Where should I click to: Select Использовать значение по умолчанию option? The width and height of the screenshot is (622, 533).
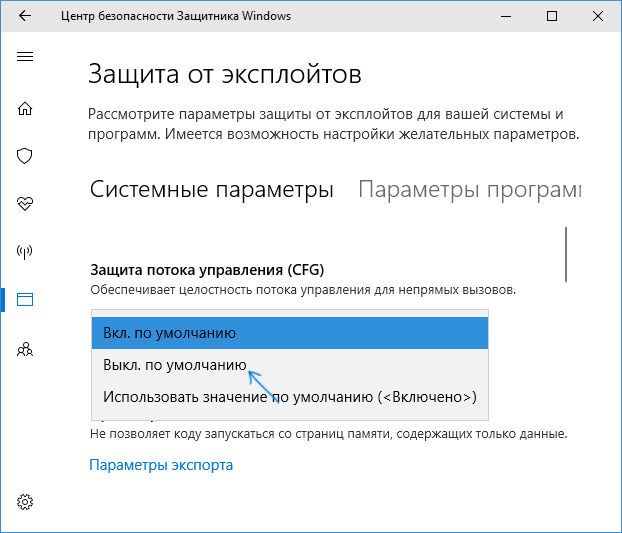tap(290, 397)
